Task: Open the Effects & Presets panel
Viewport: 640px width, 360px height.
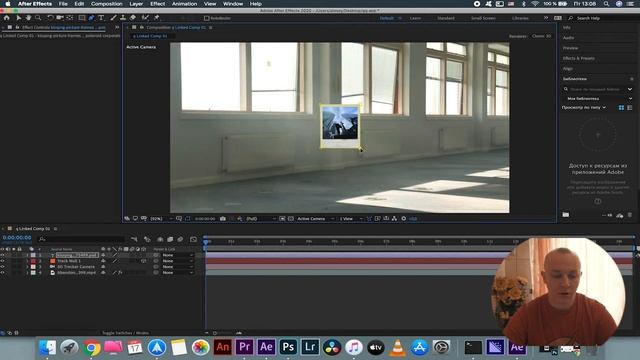Action: pyautogui.click(x=578, y=58)
